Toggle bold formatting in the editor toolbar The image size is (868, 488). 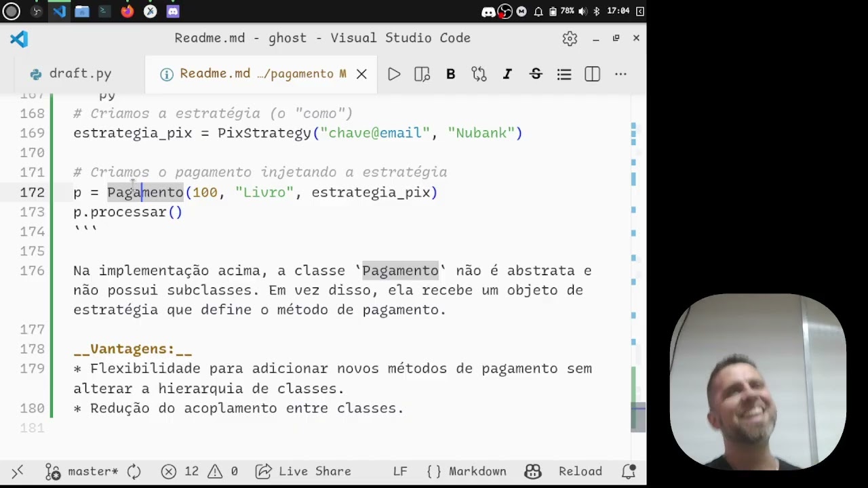451,74
